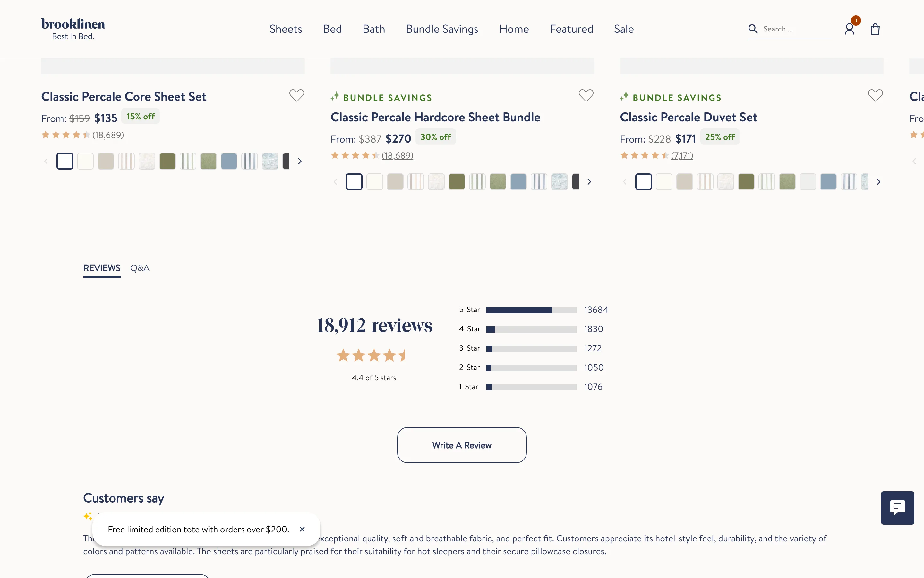Open the Bed menu
Image resolution: width=924 pixels, height=578 pixels.
(x=332, y=29)
